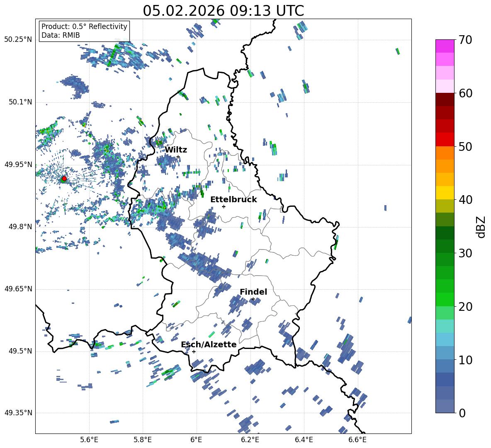Click the Ettelbruck city label
The image size is (491, 448).
click(233, 199)
